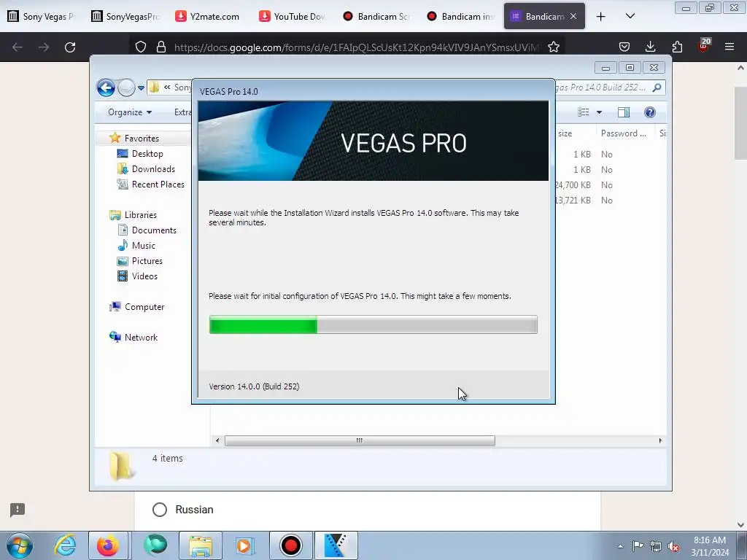This screenshot has width=747, height=560.
Task: Click the 13,721 KB file size cell
Action: tap(573, 200)
